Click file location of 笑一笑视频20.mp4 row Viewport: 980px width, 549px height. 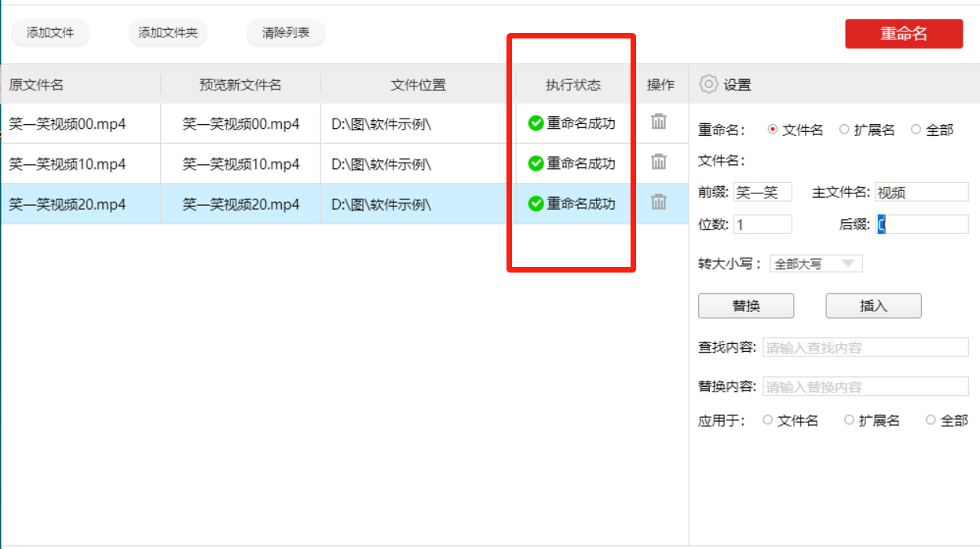coord(382,204)
